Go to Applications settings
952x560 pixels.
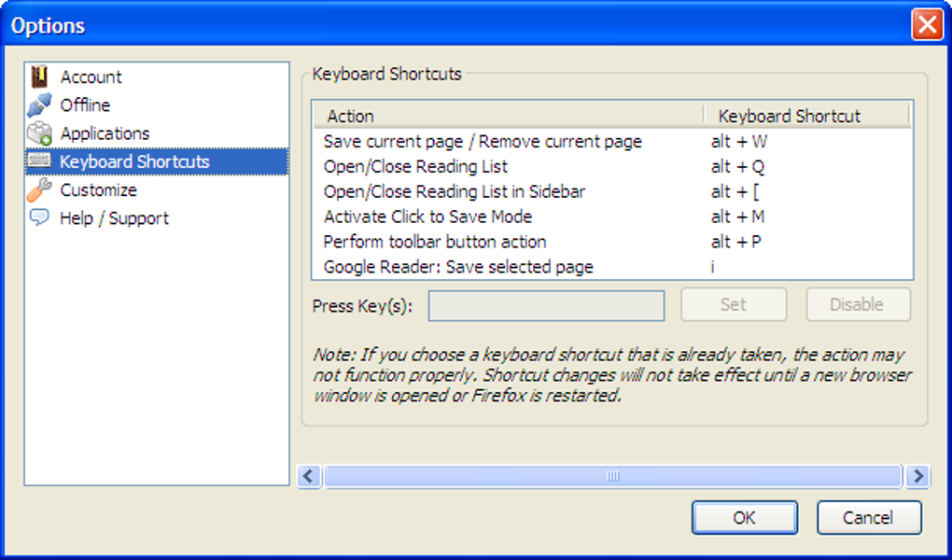pos(157,133)
